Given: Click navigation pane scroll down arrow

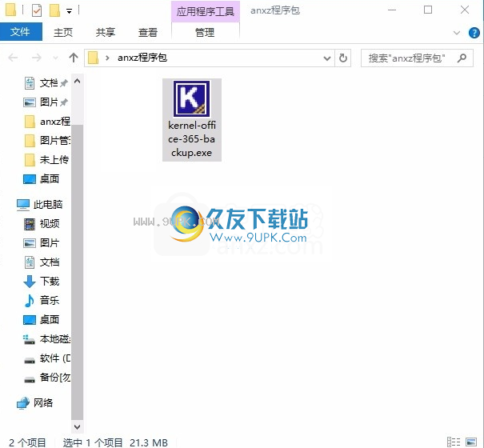Looking at the screenshot, I should [77, 427].
